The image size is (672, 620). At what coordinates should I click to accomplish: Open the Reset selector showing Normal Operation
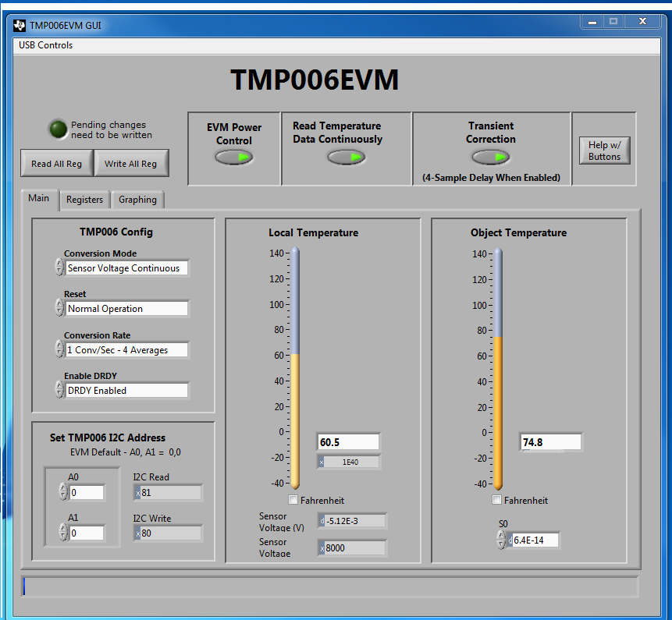127,309
